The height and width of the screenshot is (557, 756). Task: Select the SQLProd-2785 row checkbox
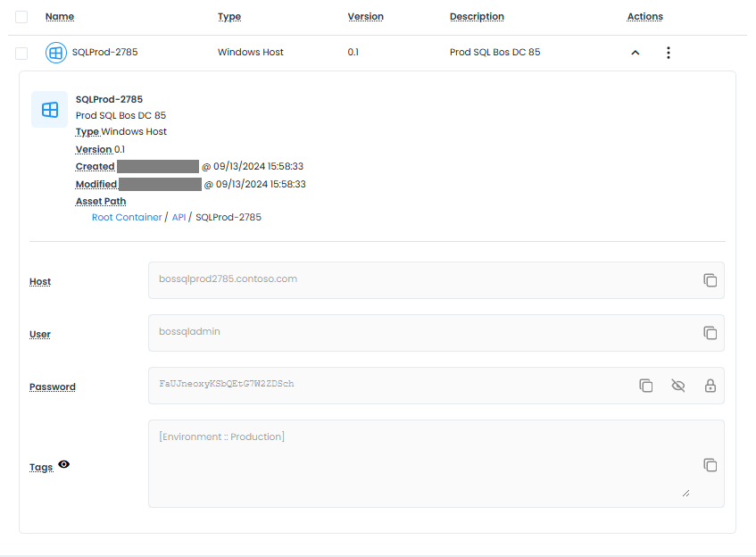point(21,53)
